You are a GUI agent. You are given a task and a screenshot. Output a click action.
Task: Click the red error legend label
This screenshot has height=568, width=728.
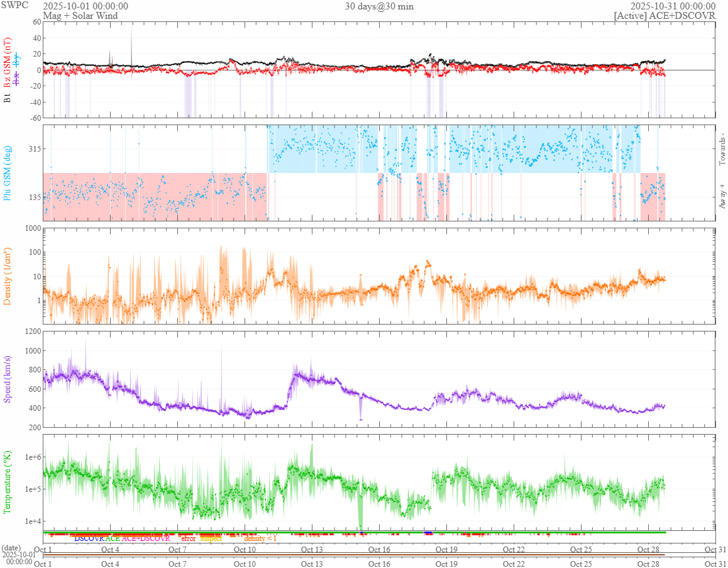(188, 538)
